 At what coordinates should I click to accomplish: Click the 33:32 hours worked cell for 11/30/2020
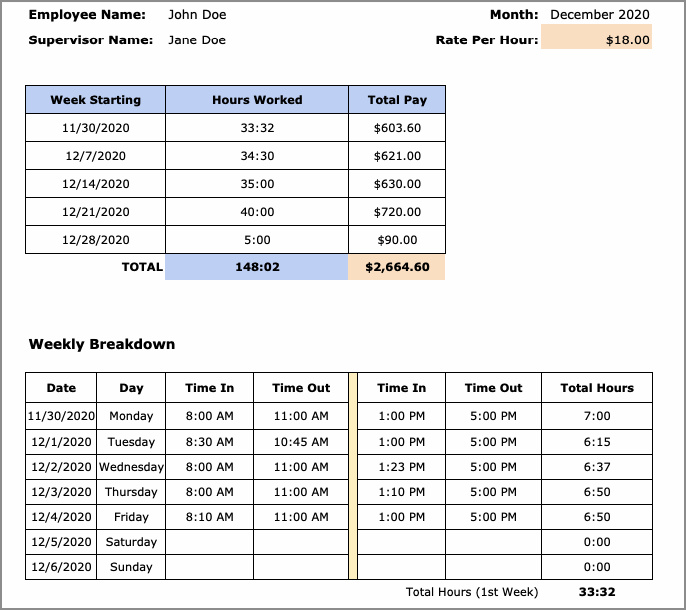click(257, 128)
